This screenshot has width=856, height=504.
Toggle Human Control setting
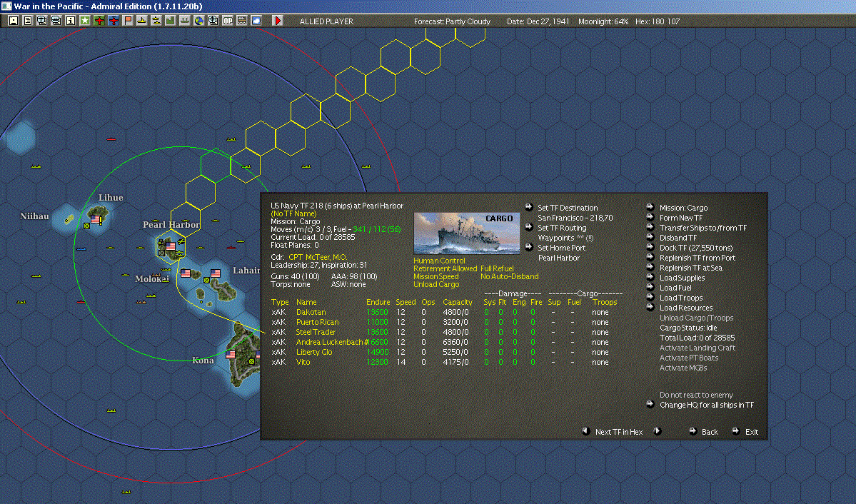coord(439,261)
